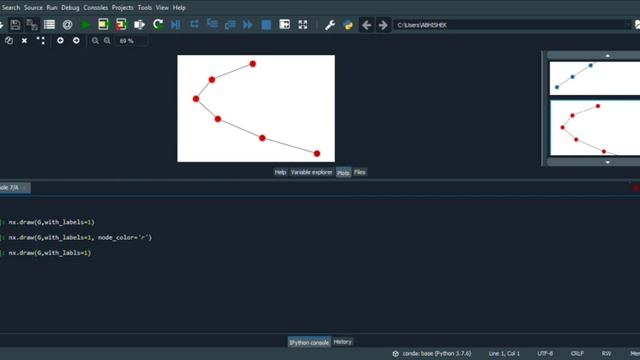Screen dimensions: 640x360
Task: Open the Consoles menu
Action: [96, 7]
